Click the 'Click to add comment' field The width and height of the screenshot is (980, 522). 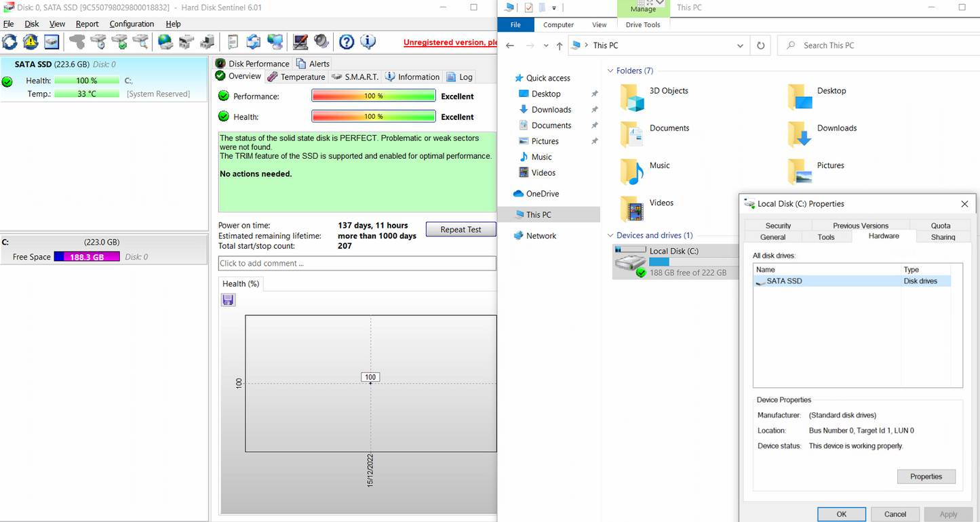(x=357, y=263)
